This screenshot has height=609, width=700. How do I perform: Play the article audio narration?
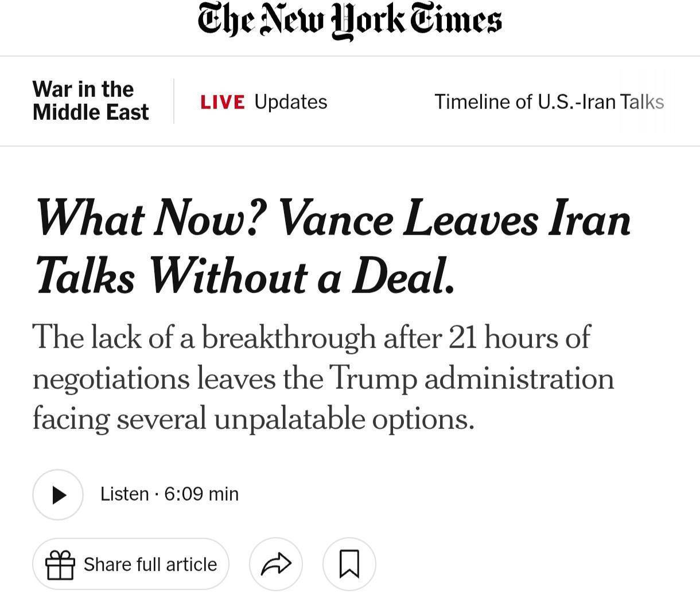click(x=58, y=494)
